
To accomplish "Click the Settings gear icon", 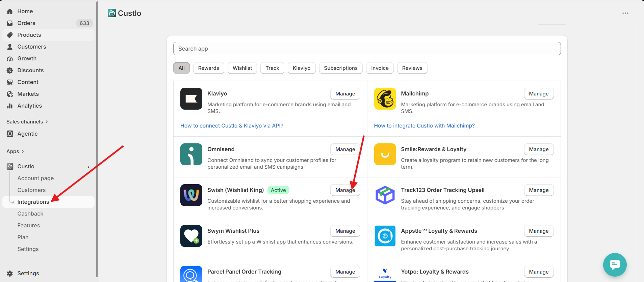I will coord(10,274).
